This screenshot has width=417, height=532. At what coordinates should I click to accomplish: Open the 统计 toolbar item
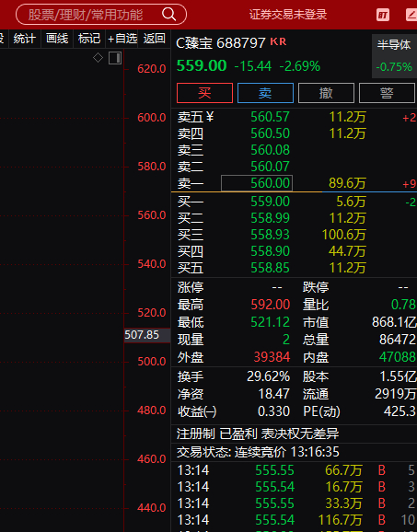(25, 39)
